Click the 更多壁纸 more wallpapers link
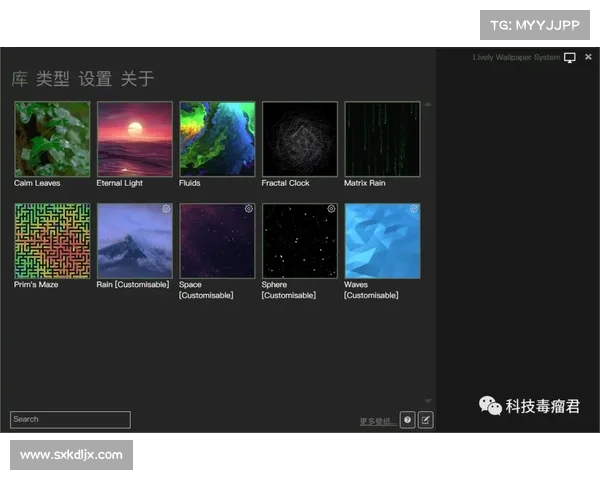600x480 pixels. (378, 422)
